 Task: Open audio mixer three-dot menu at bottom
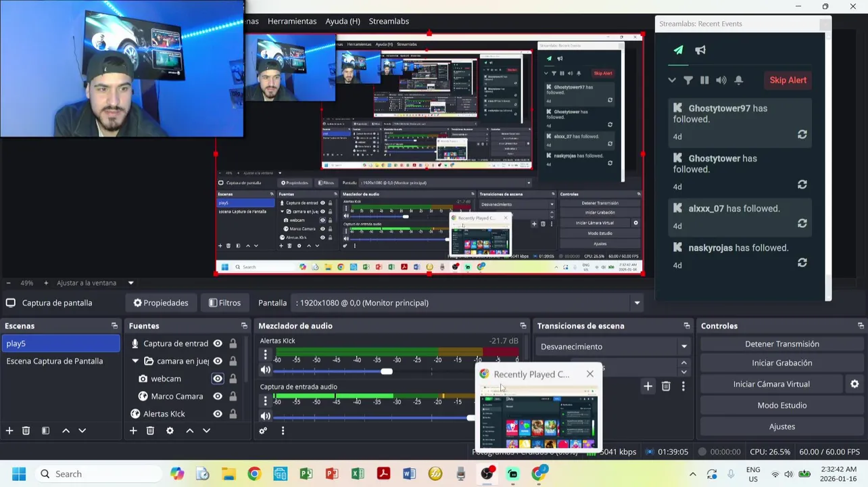(x=283, y=430)
